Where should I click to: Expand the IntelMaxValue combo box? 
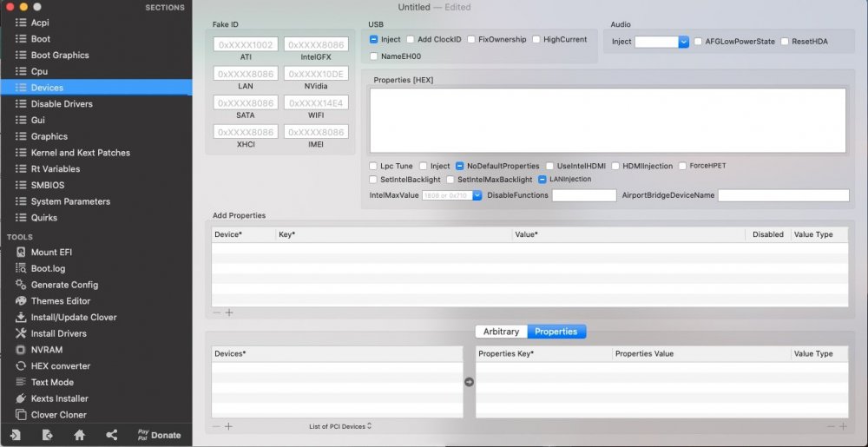(x=477, y=196)
